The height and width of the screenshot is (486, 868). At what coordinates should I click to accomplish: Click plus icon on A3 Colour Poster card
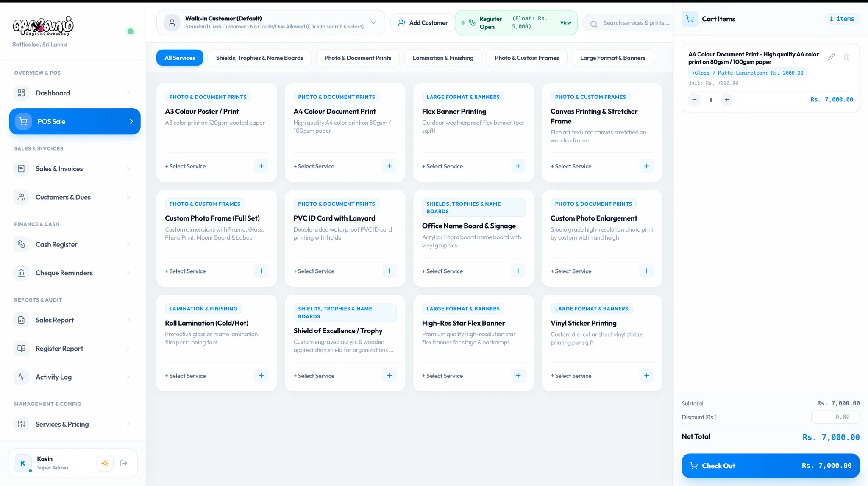261,166
